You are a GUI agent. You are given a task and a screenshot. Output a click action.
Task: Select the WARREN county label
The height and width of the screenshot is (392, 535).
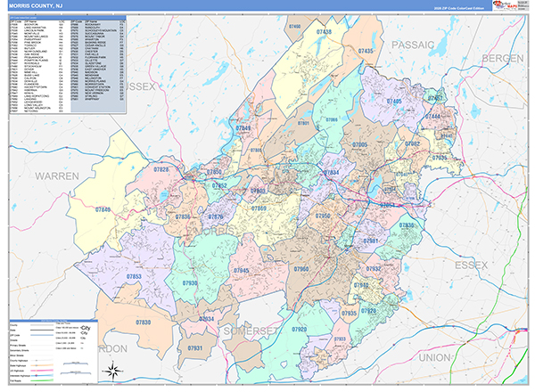(57, 176)
